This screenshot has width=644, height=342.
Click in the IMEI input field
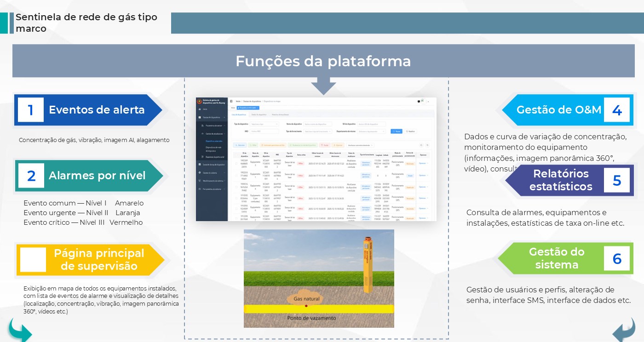tap(264, 131)
